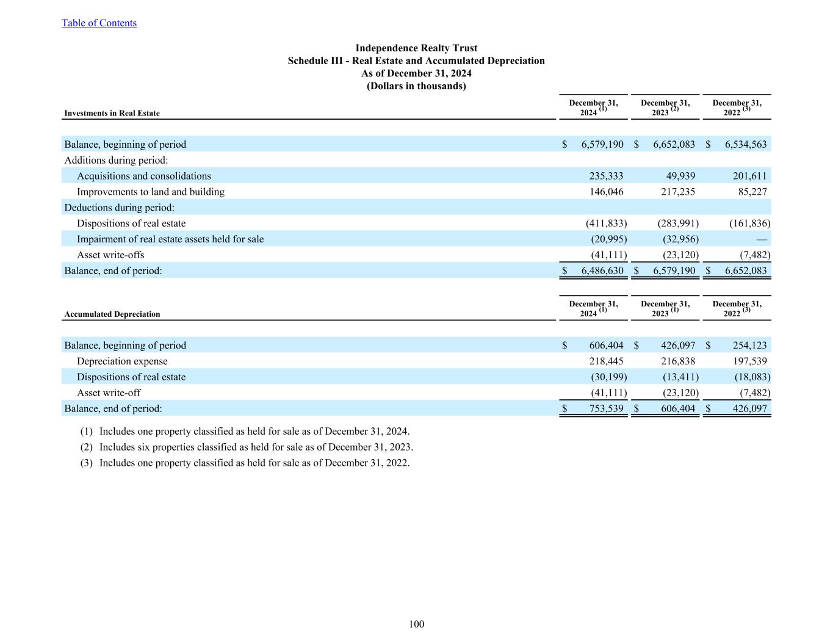Open the Table of Contents link
This screenshot has height=644, width=833.
[99, 23]
